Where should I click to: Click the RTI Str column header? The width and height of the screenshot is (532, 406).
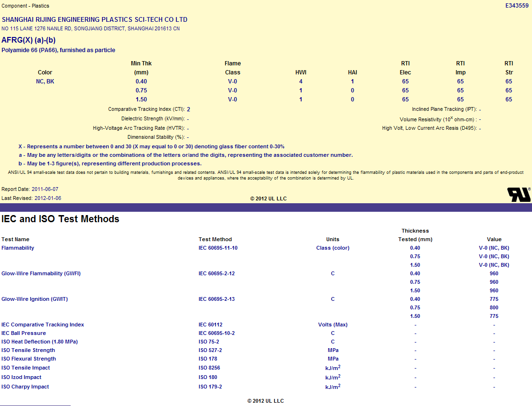[509, 68]
